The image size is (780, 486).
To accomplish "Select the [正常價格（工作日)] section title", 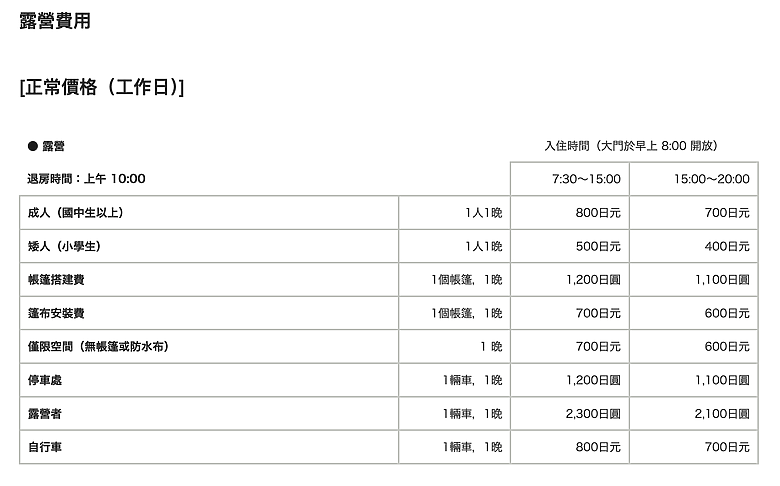I will coord(102,87).
